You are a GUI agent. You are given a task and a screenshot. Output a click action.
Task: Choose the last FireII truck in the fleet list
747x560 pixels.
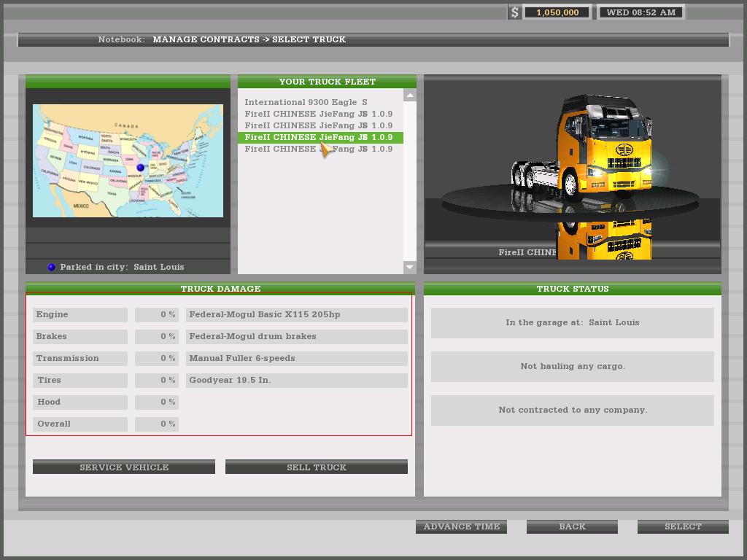318,149
